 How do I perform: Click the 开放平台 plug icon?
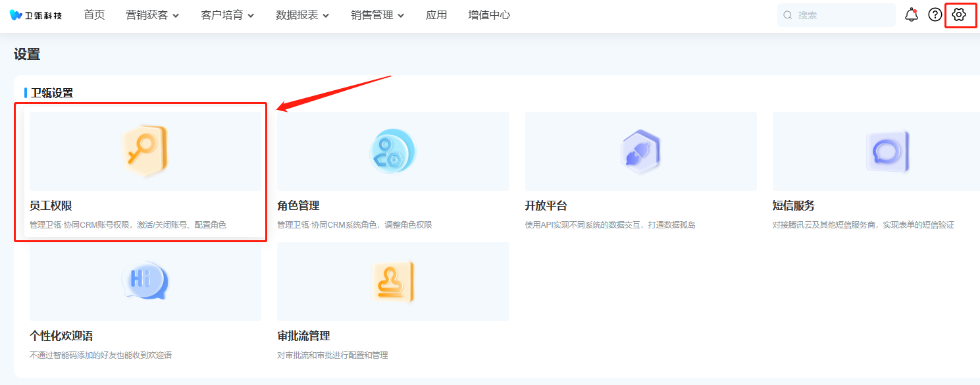(640, 151)
